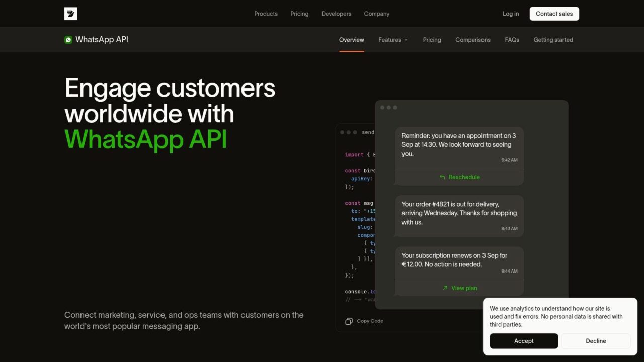Image resolution: width=644 pixels, height=362 pixels.
Task: Click the order #4821 delivery message
Action: point(459,216)
